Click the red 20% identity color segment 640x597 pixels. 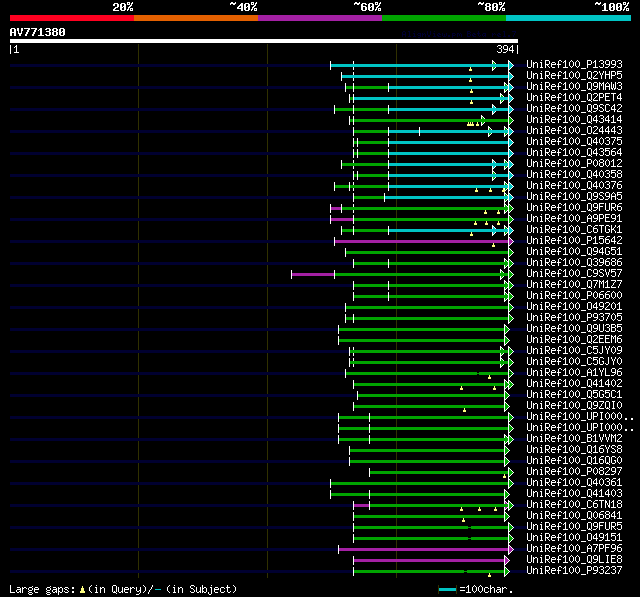tap(72, 18)
